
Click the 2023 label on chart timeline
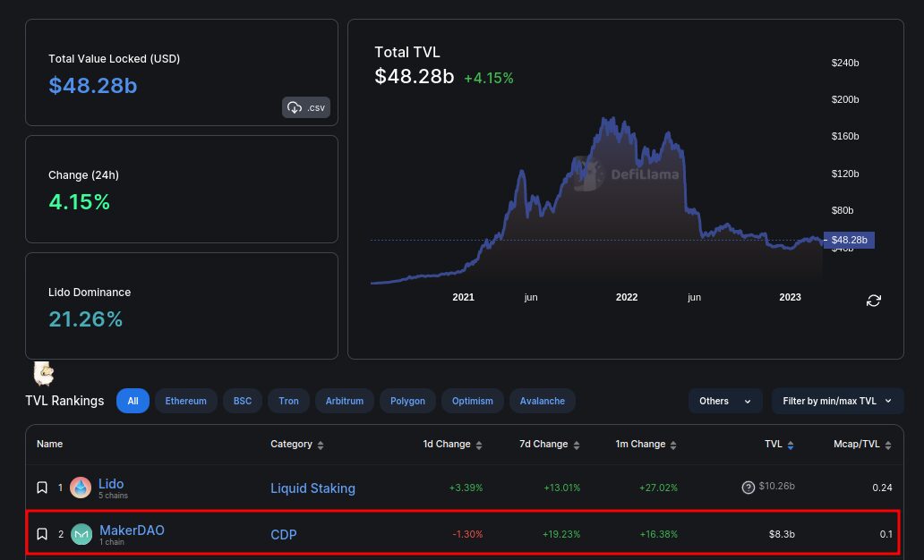pyautogui.click(x=790, y=297)
